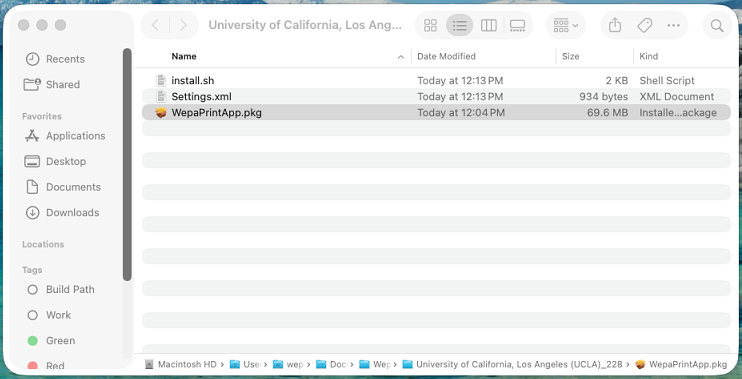742x379 pixels.
Task: Click WepaPrintApp.pkg in the path bar
Action: pyautogui.click(x=681, y=364)
